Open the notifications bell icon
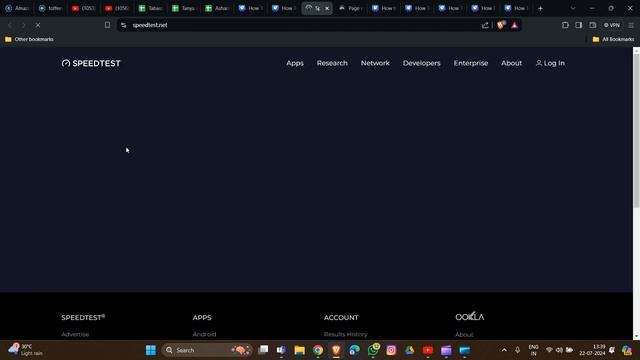Viewport: 640px width, 360px height. [x=612, y=350]
